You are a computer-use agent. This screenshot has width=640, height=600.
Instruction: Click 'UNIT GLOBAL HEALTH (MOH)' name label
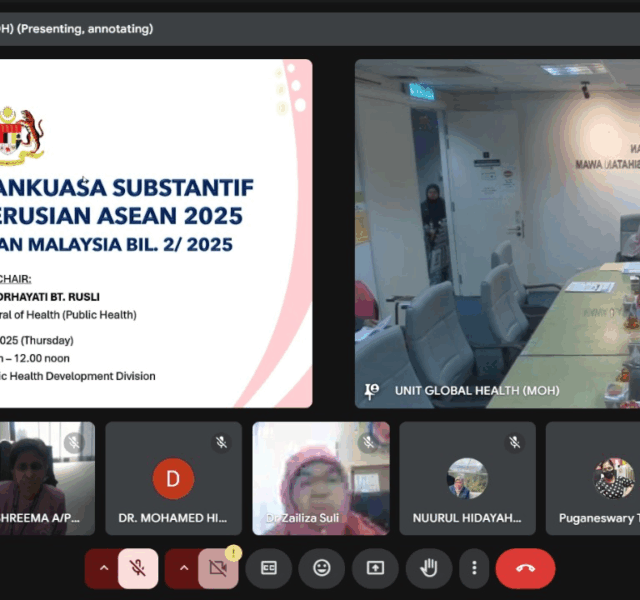pos(477,391)
